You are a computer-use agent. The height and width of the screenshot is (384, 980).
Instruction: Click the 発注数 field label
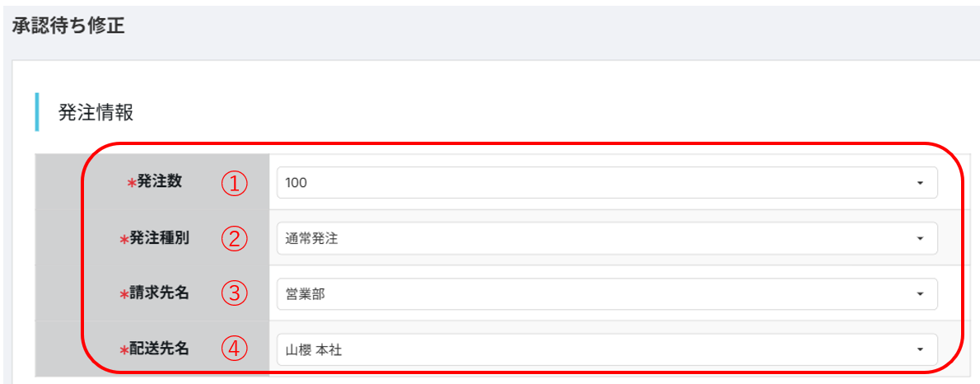coord(160,182)
